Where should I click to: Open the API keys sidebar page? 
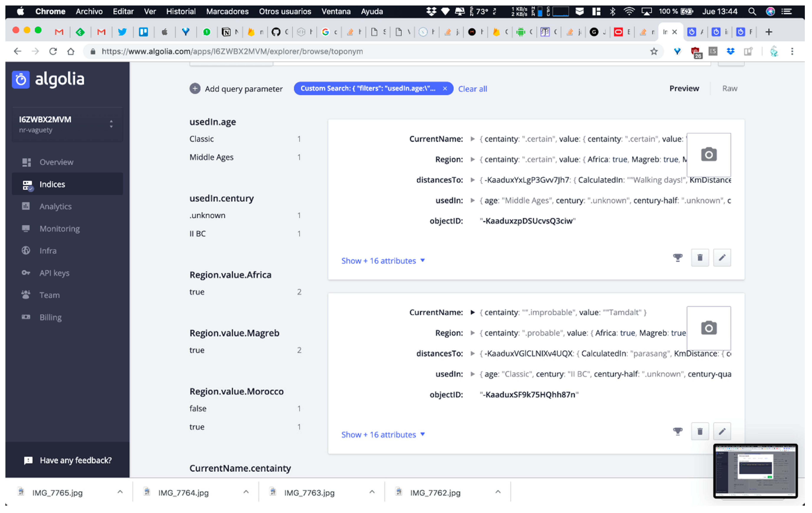pyautogui.click(x=54, y=273)
